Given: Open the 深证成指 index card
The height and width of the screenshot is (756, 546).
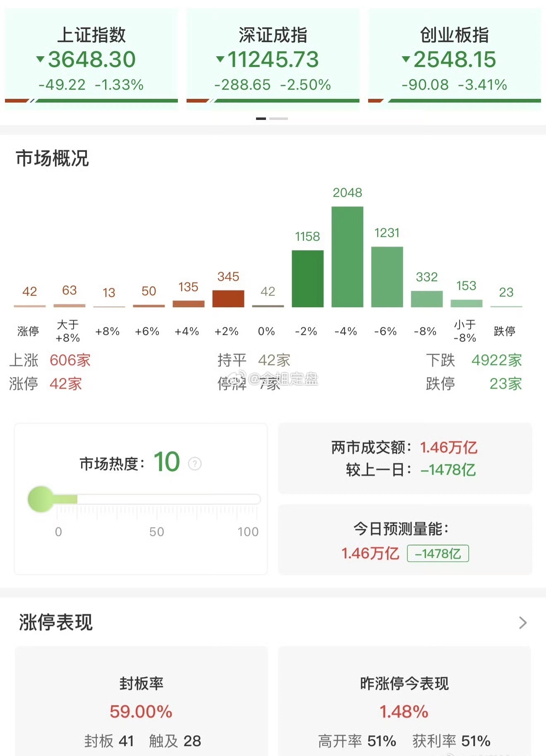Looking at the screenshot, I should 273,59.
